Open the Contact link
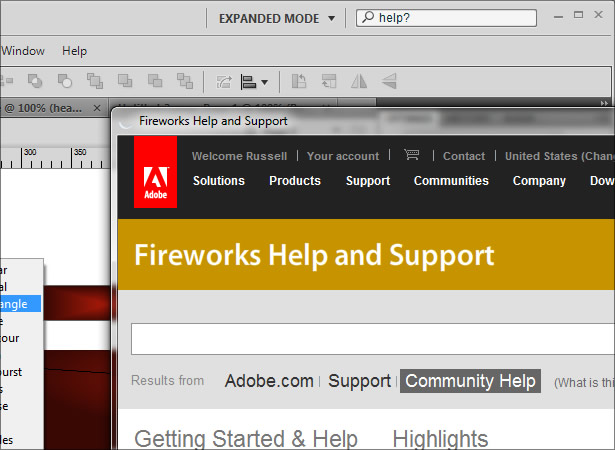The image size is (615, 450). tap(464, 156)
